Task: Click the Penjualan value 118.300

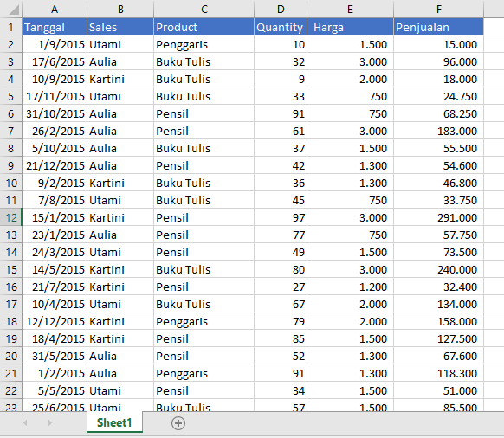Action: coord(439,373)
